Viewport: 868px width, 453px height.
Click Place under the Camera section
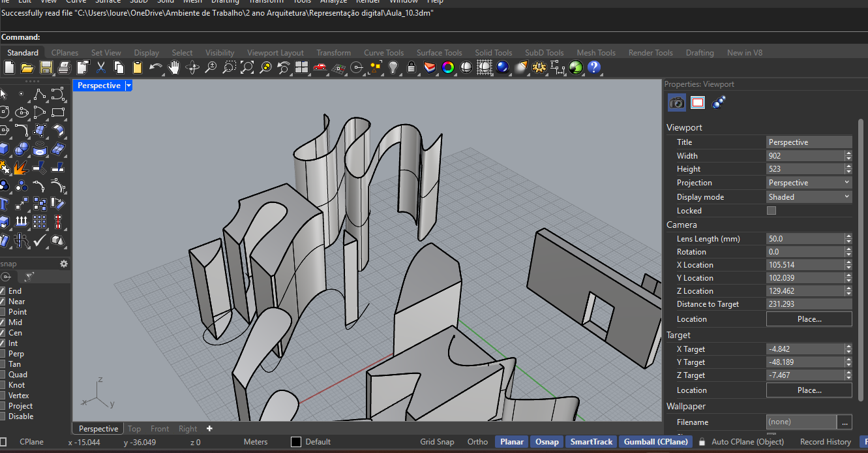[x=809, y=319]
